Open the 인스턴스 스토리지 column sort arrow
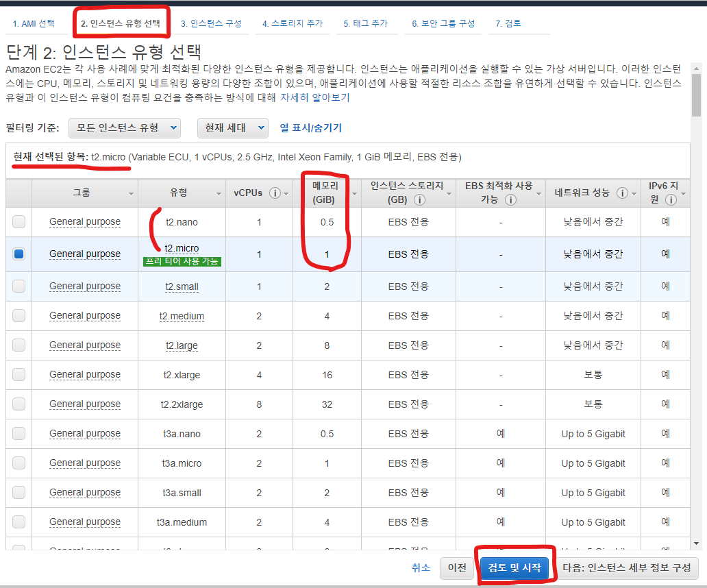This screenshot has height=588, width=707. pos(449,194)
